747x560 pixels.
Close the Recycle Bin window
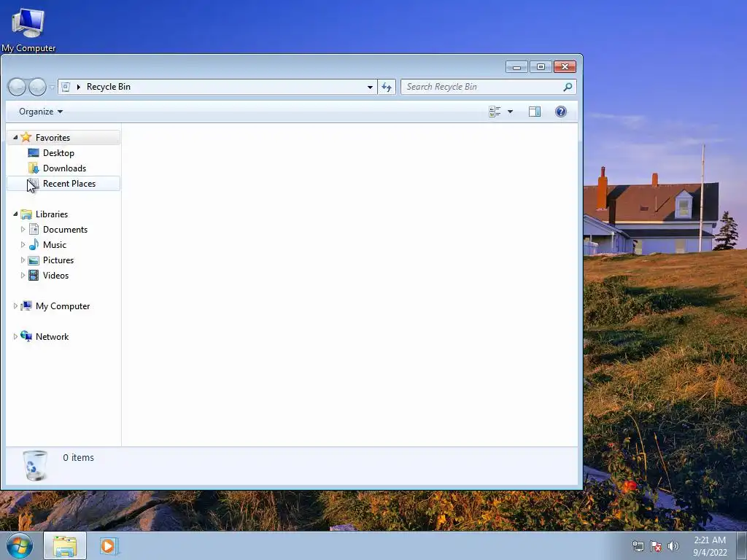[565, 66]
